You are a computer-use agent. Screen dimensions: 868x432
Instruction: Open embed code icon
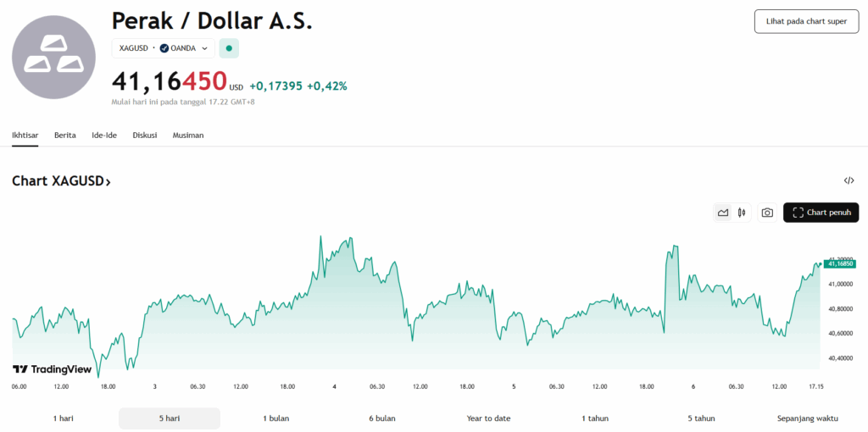click(849, 180)
